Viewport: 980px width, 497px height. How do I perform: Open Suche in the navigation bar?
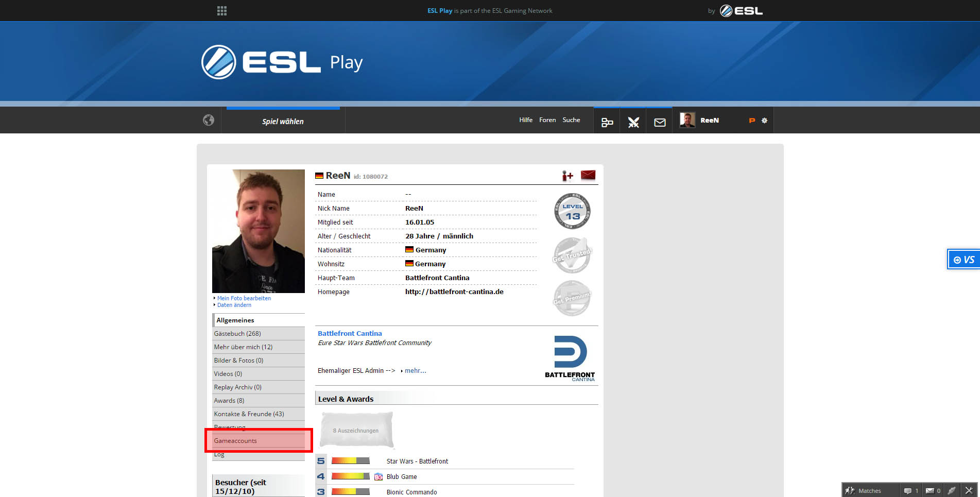click(571, 120)
